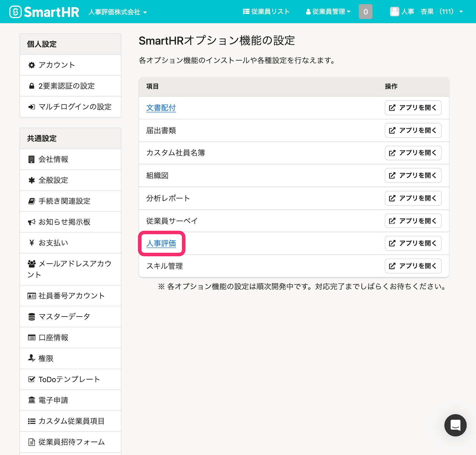Click the user avatar icon
This screenshot has width=476, height=455.
coord(394,12)
